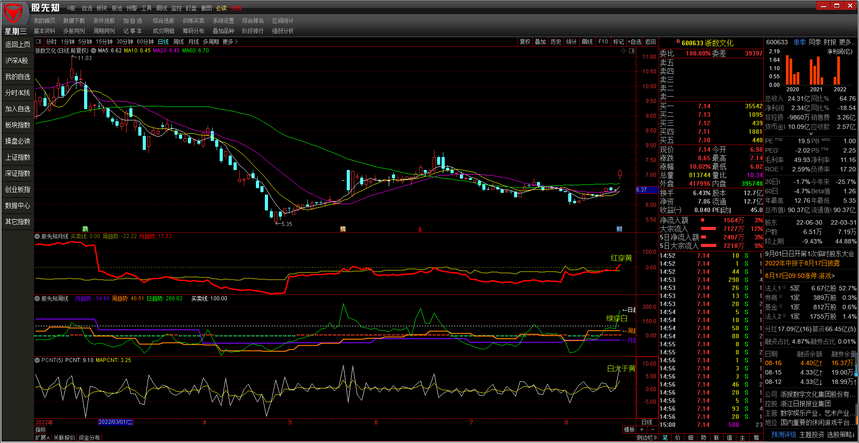Open 强弱分析 strength analysis
The width and height of the screenshot is (859, 443).
(283, 31)
